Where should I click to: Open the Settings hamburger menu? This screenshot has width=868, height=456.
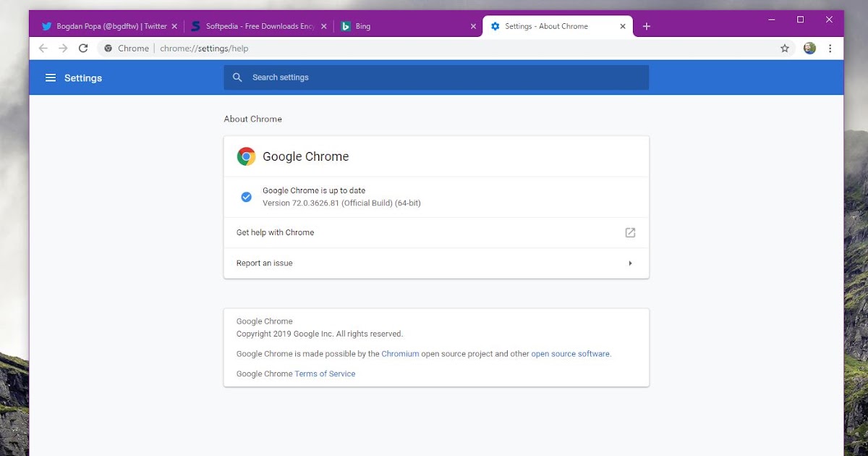click(x=51, y=77)
